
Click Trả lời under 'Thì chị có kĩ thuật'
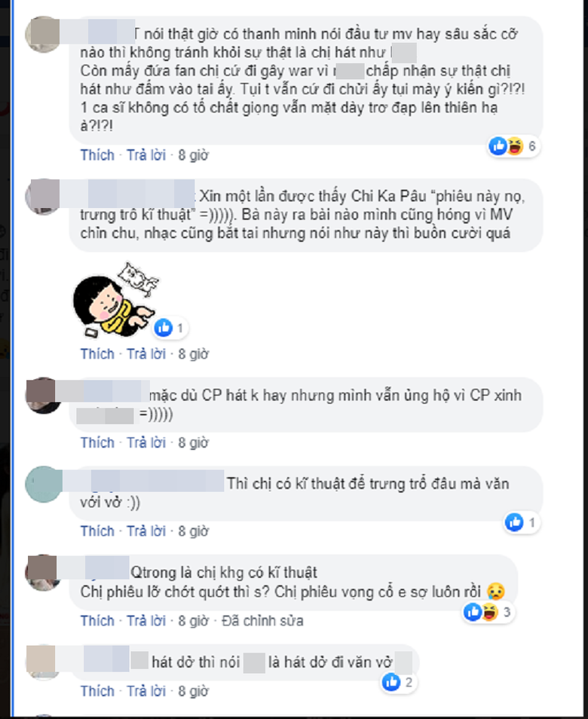coord(146,531)
